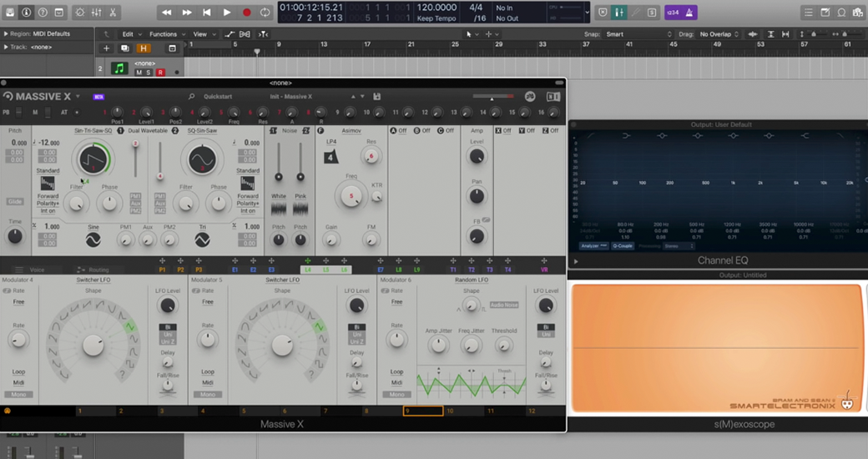Click the Duplicate Track icon
The image size is (868, 459).
[124, 48]
